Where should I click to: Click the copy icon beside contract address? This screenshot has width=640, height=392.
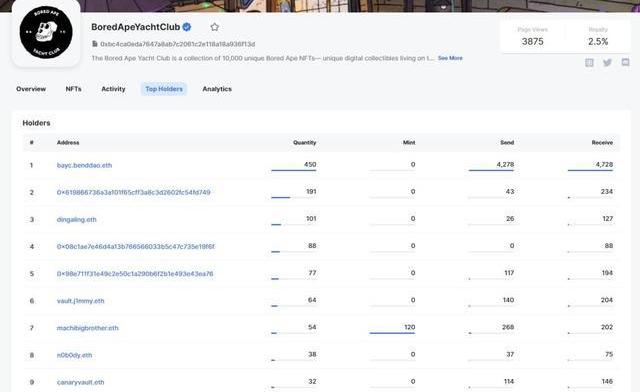pyautogui.click(x=95, y=44)
